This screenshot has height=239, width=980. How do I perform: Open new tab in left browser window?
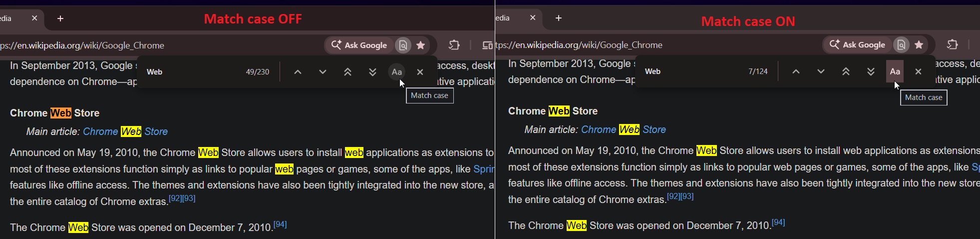(x=60, y=18)
